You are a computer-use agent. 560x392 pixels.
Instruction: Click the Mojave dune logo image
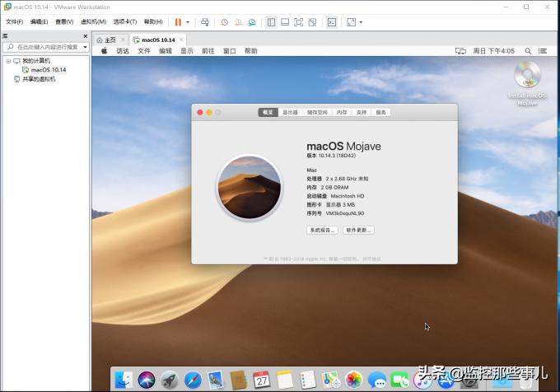coord(250,188)
